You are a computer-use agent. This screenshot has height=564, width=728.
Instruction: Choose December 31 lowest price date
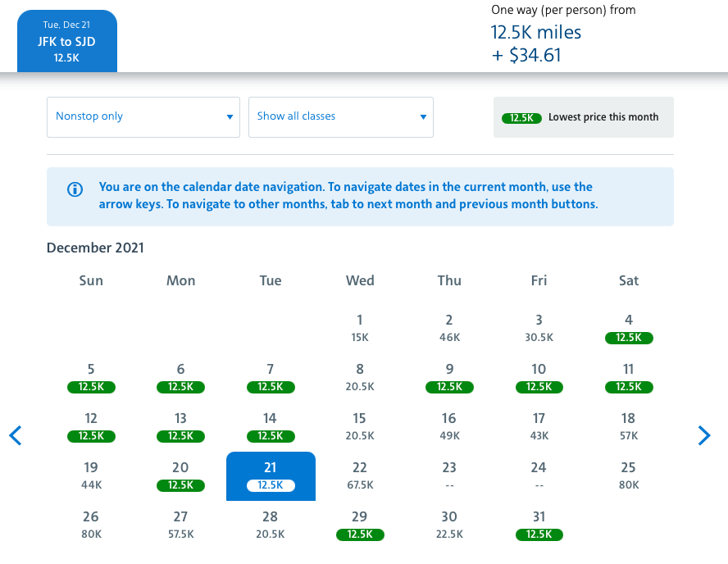(x=539, y=525)
